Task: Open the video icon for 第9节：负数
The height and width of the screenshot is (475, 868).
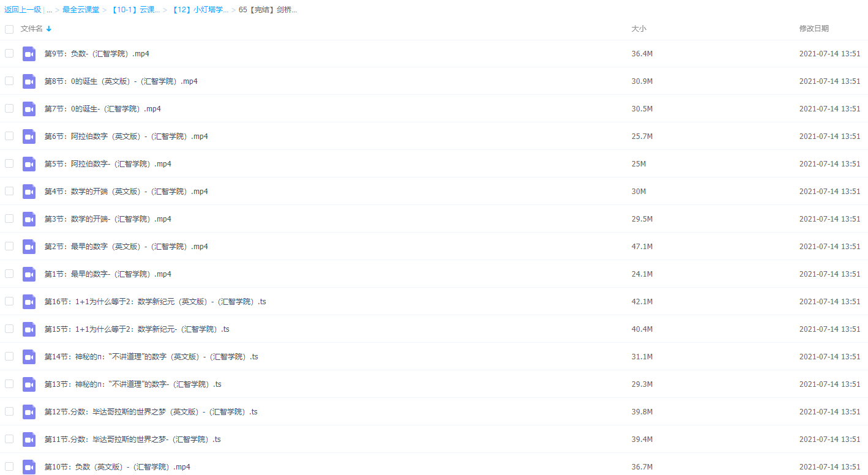Action: (29, 53)
